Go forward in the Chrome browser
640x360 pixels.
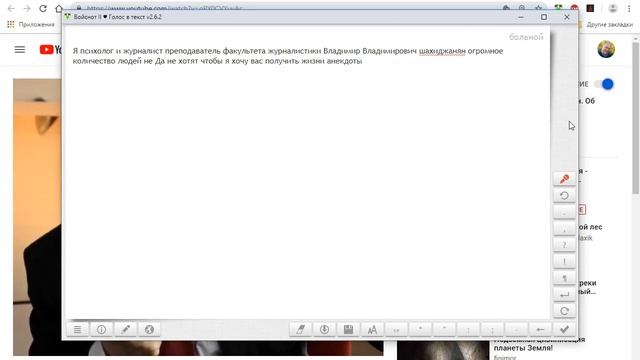[27, 8]
